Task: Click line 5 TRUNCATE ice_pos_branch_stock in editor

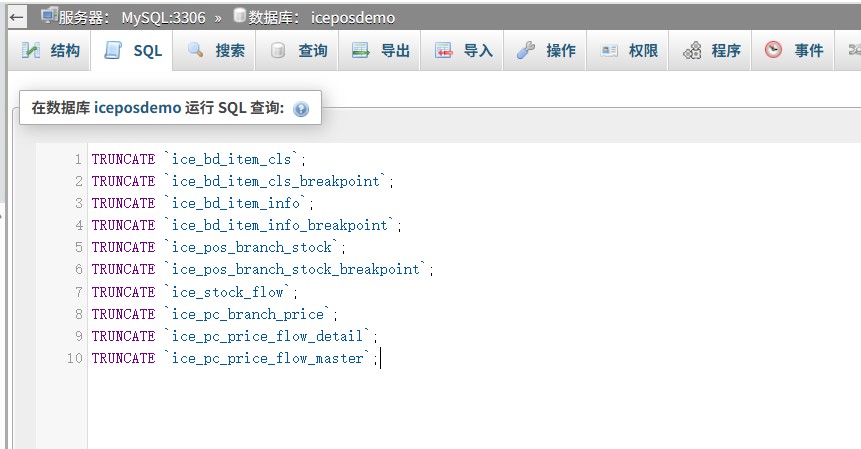Action: (x=219, y=248)
